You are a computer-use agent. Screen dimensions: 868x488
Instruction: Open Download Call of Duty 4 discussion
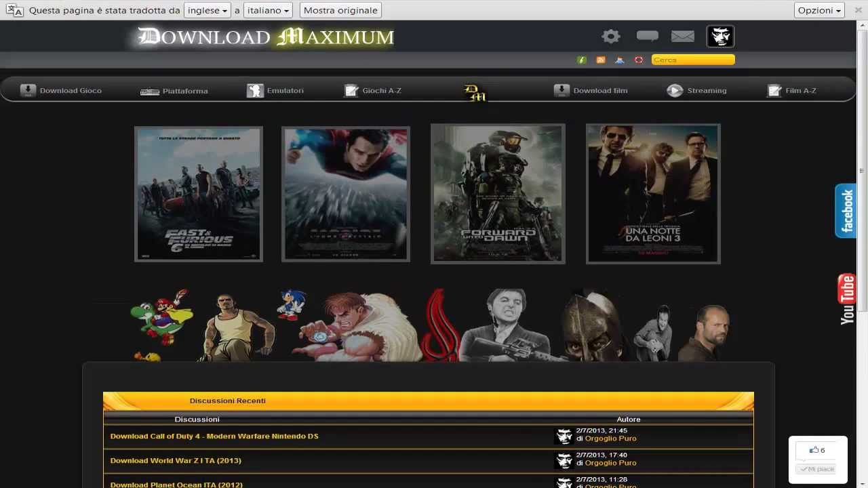(x=214, y=436)
